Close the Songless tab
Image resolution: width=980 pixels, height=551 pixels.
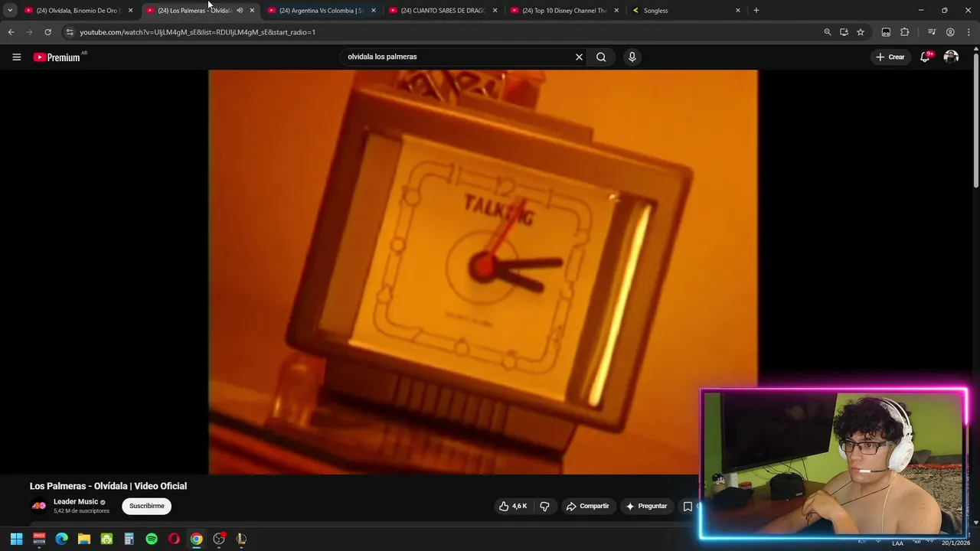738,11
